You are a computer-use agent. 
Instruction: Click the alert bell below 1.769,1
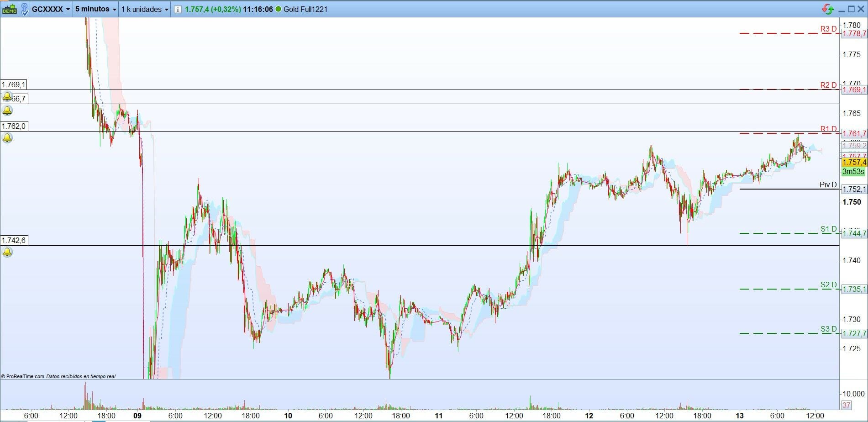[x=7, y=96]
